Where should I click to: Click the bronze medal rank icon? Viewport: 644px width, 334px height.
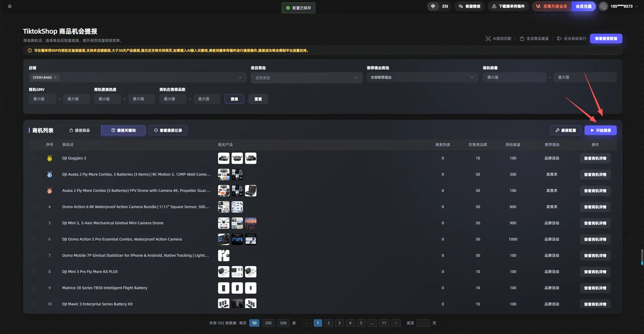tap(49, 191)
